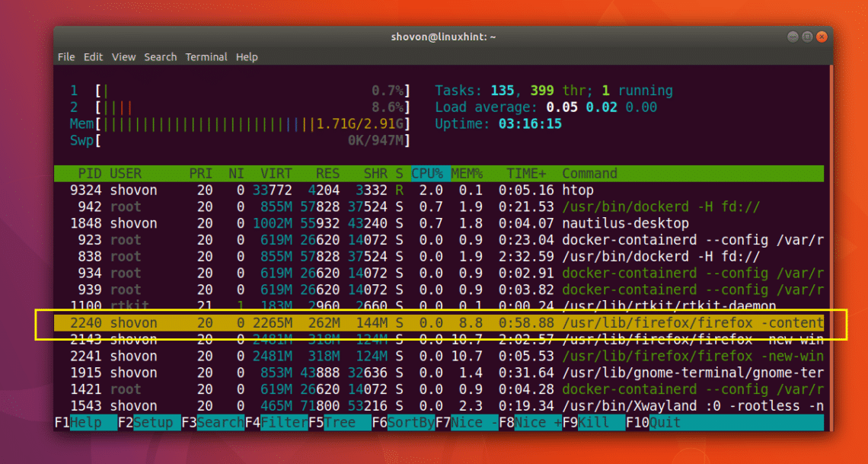Image resolution: width=868 pixels, height=464 pixels.
Task: Click the shovon@linuxhint title bar
Action: (x=443, y=37)
